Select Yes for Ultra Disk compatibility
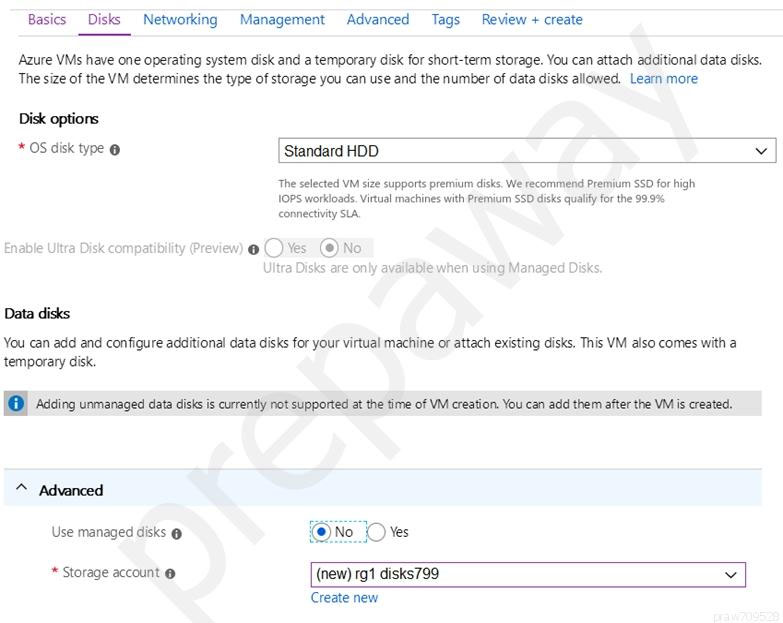 (274, 248)
